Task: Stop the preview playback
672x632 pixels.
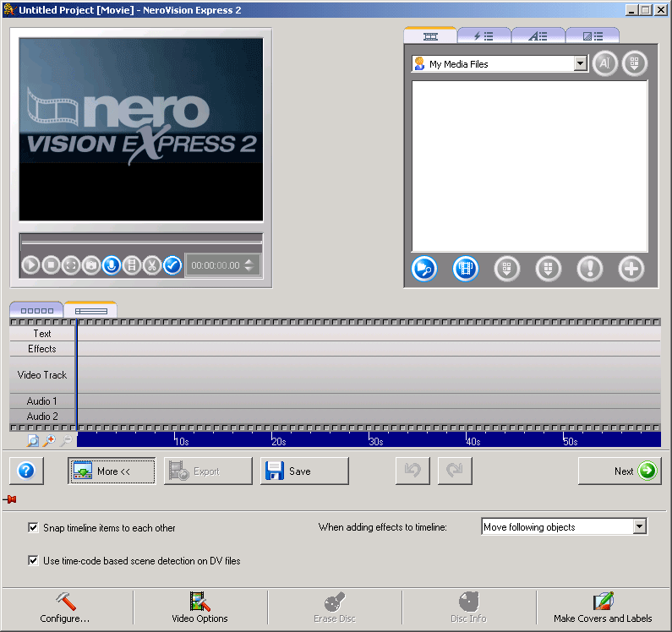Action: click(51, 265)
